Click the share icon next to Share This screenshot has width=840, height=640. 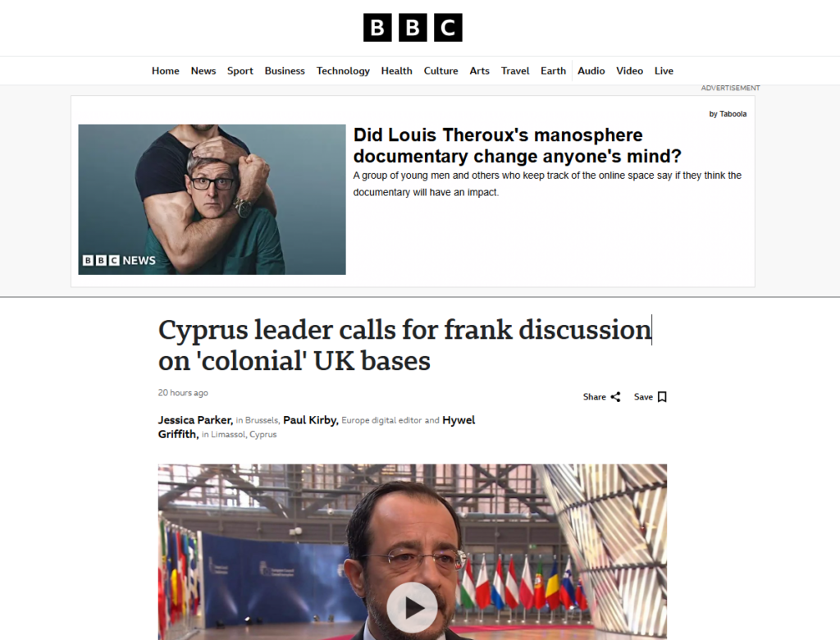coord(615,396)
